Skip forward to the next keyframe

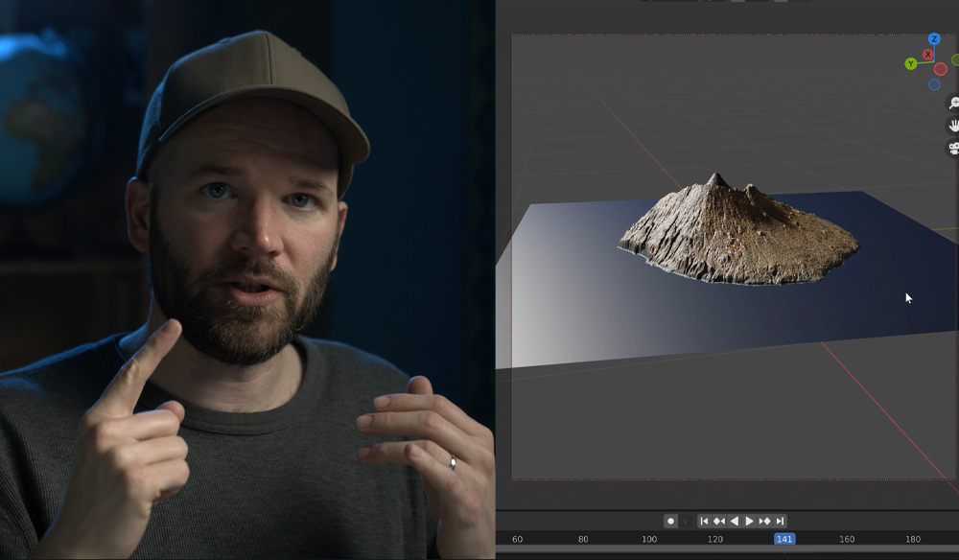pyautogui.click(x=764, y=521)
